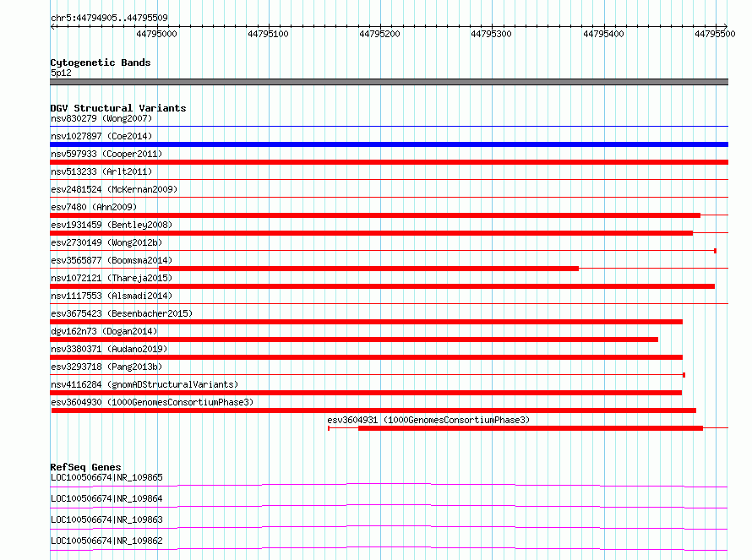This screenshot has height=560, width=752.
Task: Click the red esv3604930 variant bar
Action: (x=373, y=410)
